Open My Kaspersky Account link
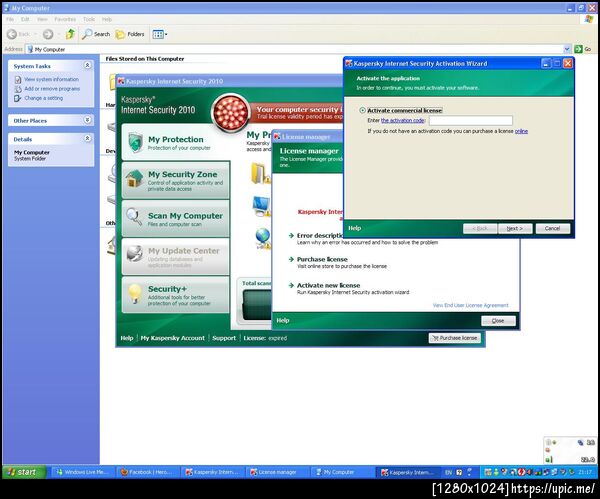The image size is (600, 499). (x=173, y=338)
